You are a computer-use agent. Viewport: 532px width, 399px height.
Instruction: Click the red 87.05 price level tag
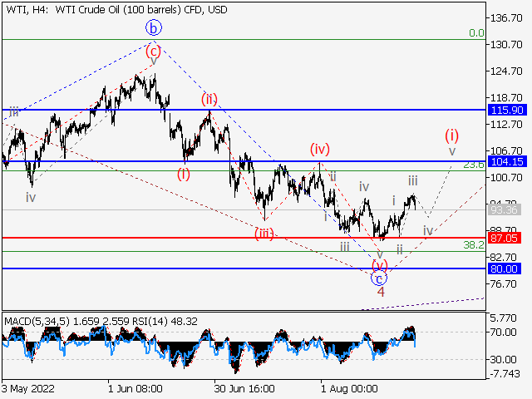505,238
